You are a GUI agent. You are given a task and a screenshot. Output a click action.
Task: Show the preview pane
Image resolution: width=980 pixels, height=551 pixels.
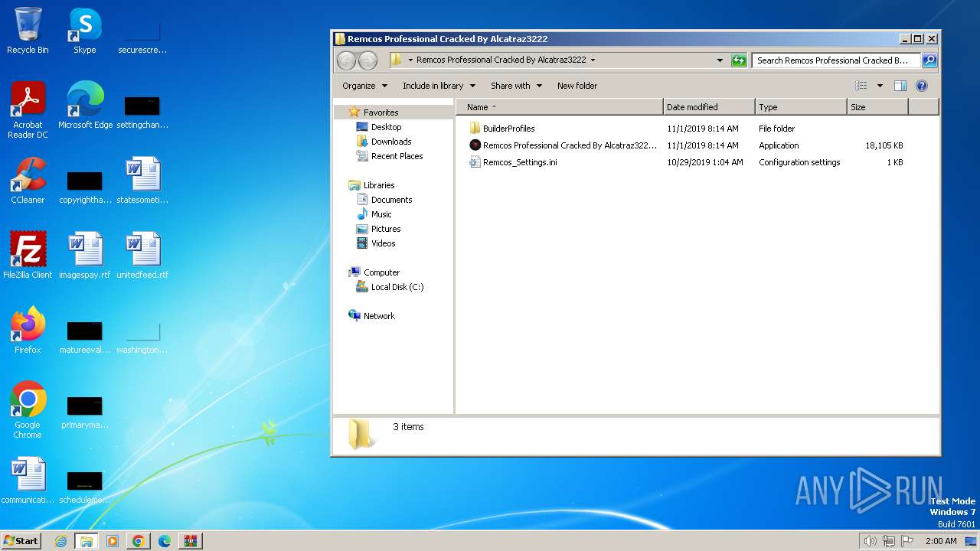[900, 86]
